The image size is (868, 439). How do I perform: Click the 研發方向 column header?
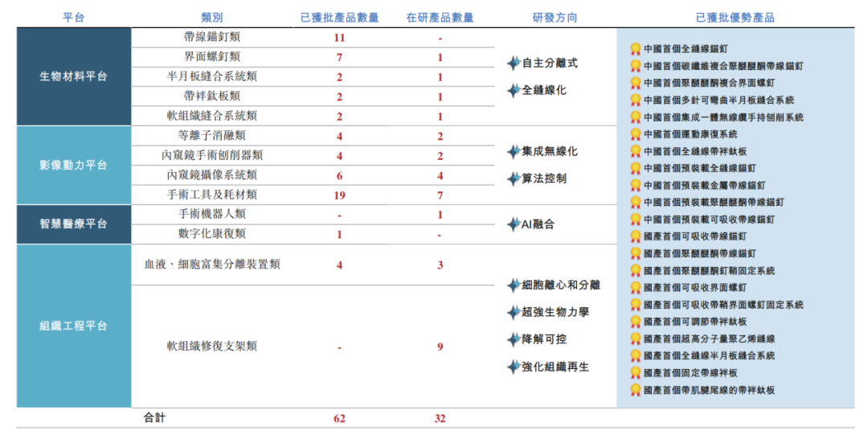[555, 17]
